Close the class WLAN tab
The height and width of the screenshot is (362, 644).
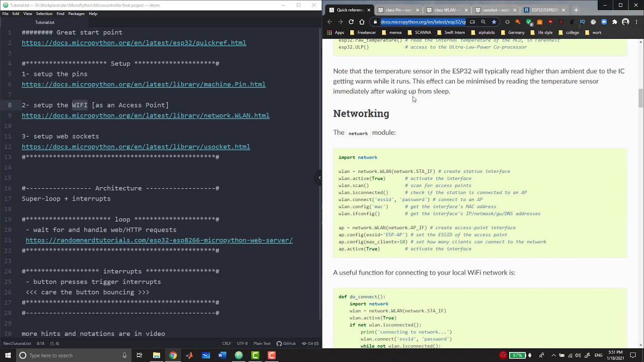(x=466, y=10)
